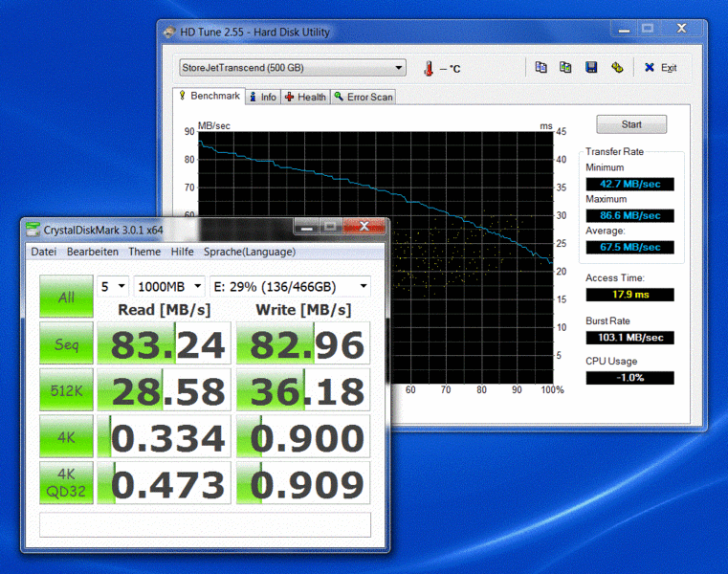Click Exit button in HD Tune toolbar

click(x=661, y=68)
